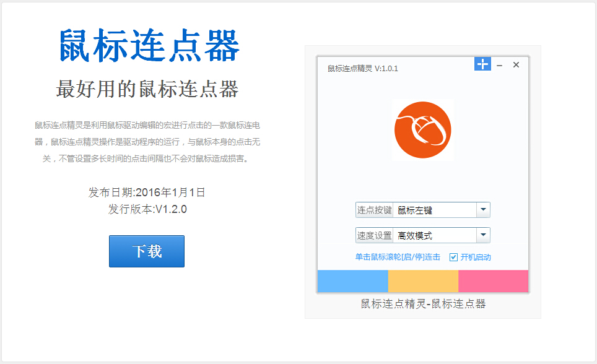Expand the 速度设置 dropdown arrow
The width and height of the screenshot is (597, 364).
click(483, 235)
